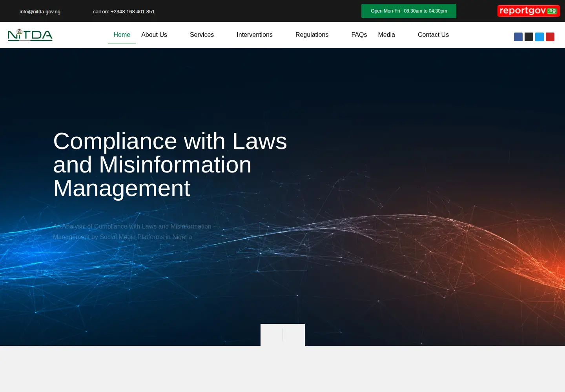Open the Contact Us page
Image resolution: width=565 pixels, height=392 pixels.
coord(433,35)
